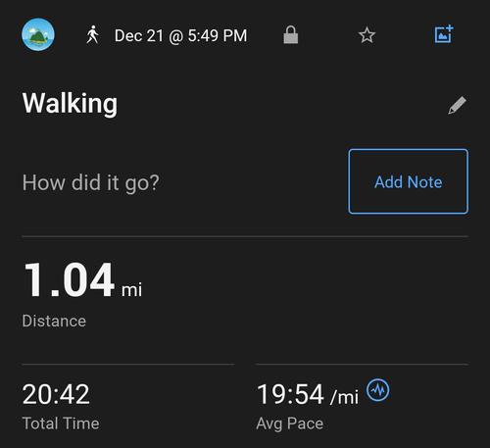Screen dimensions: 490x448
Task: Toggle the privacy lock icon
Action: 290,34
